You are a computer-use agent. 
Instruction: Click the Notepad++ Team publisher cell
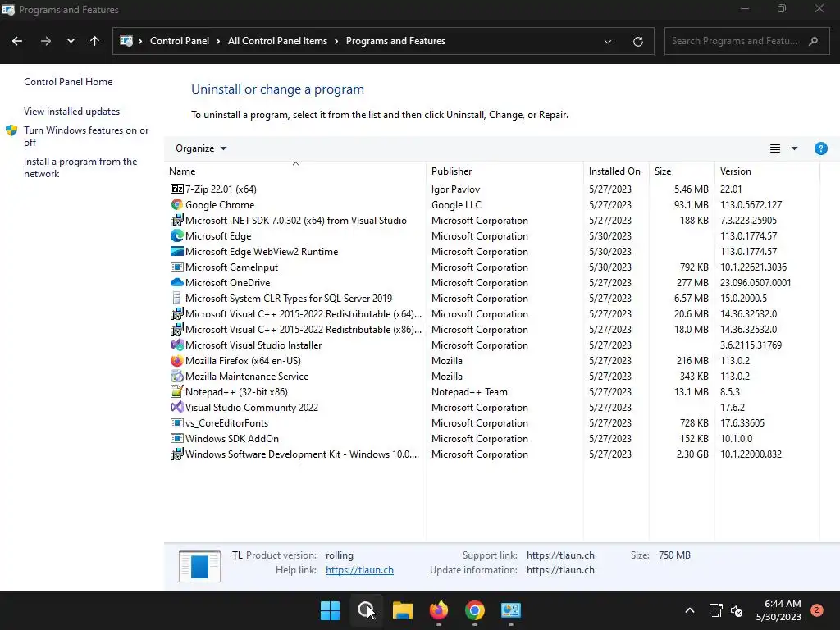[x=469, y=391]
